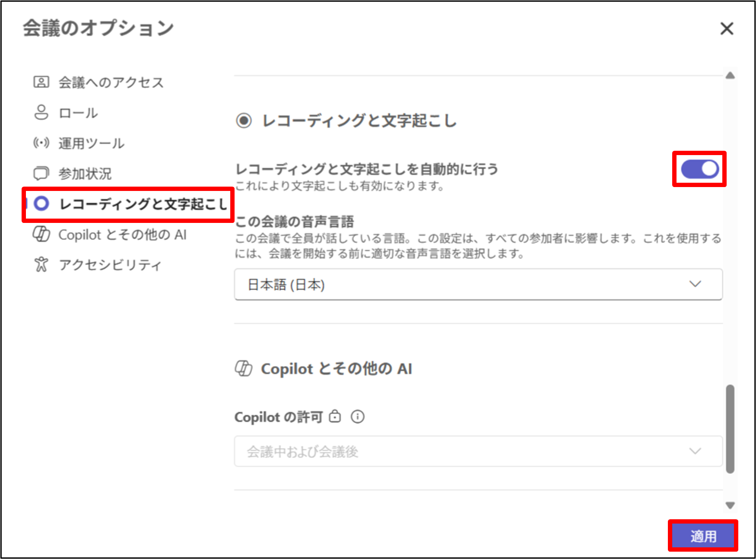Click the vertical scrollbar thumb

[x=730, y=429]
